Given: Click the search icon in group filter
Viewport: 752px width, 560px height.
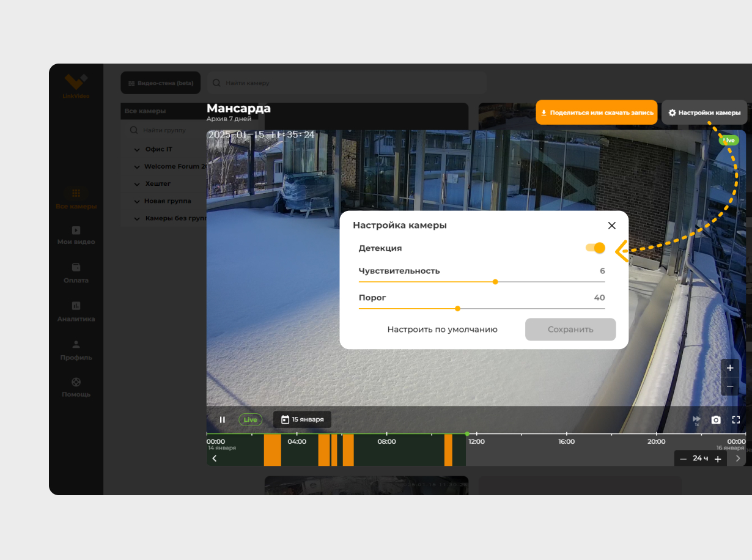Looking at the screenshot, I should click(134, 130).
